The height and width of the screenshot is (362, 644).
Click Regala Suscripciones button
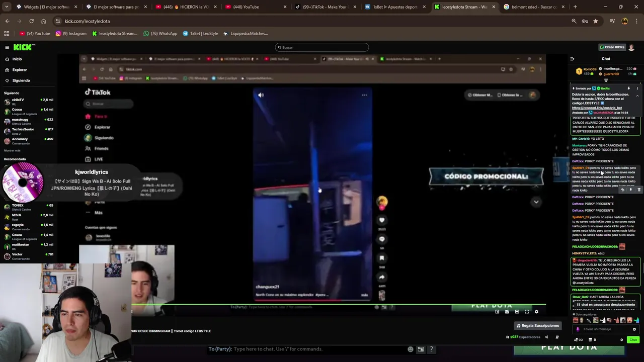[537, 325]
